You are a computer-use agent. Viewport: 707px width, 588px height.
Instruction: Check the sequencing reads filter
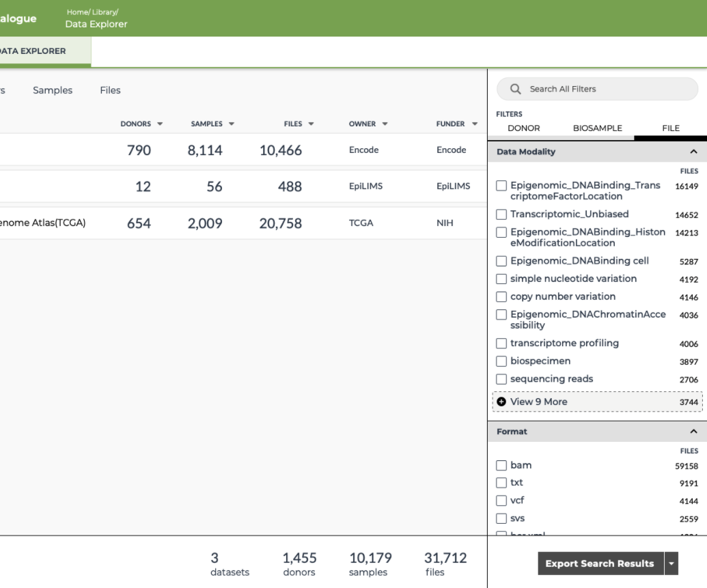[x=501, y=379]
